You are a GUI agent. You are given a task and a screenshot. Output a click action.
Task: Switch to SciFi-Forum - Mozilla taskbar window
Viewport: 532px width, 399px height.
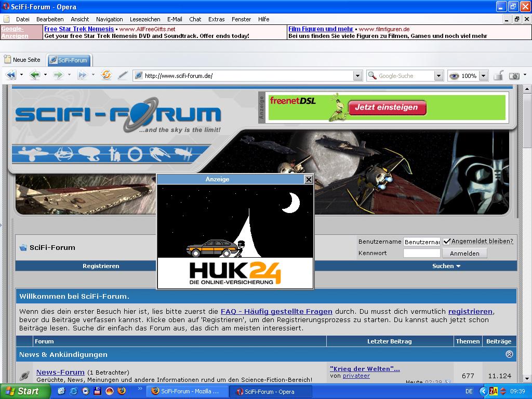[187, 391]
